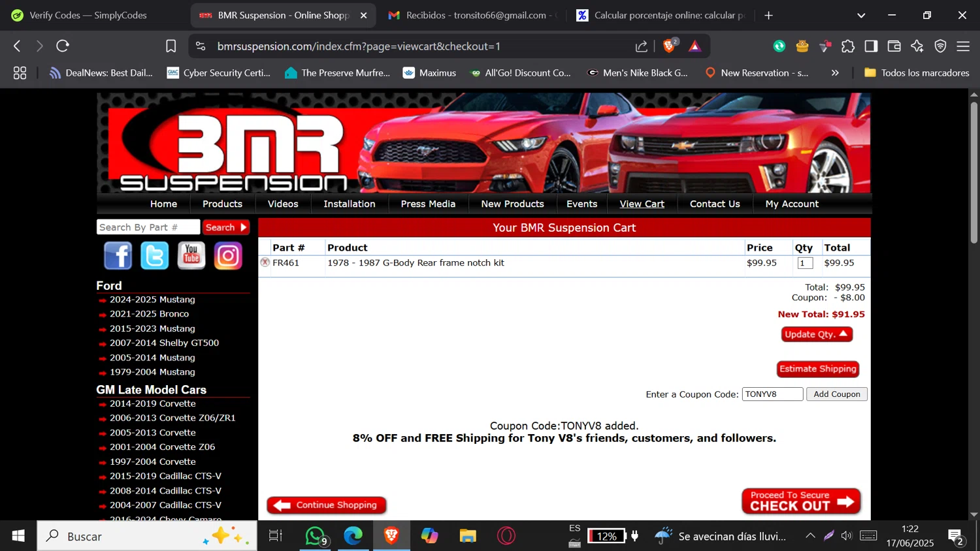Click the red Search button
This screenshot has height=551, width=980.
(x=226, y=227)
